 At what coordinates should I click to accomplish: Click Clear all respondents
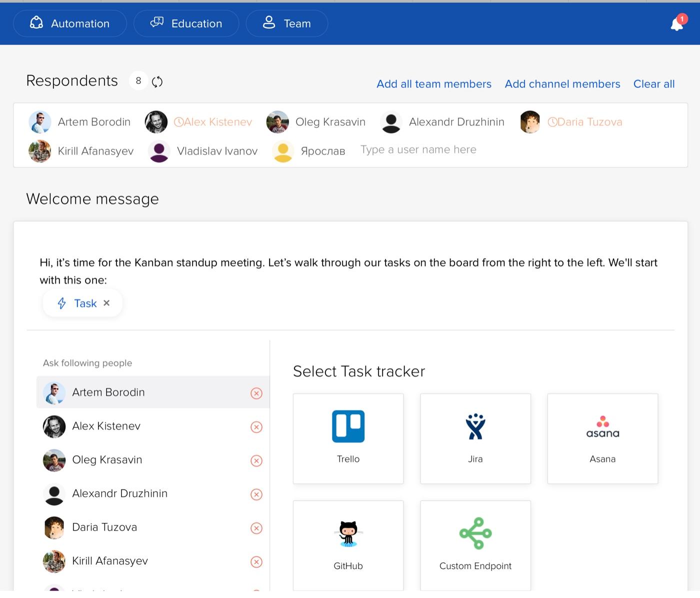pos(654,84)
